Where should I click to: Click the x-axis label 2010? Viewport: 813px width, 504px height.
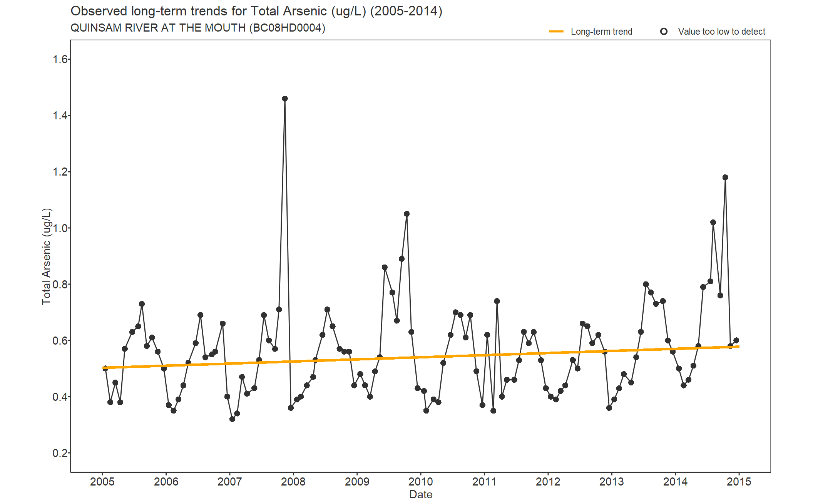pyautogui.click(x=421, y=482)
